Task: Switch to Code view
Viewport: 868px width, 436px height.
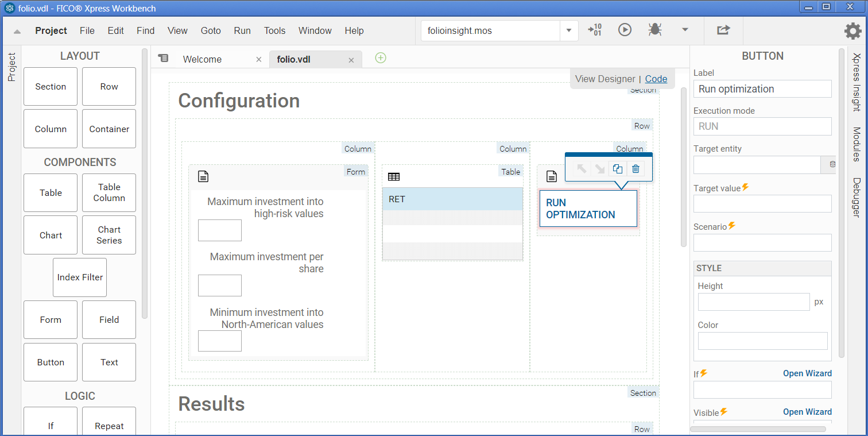Action: (x=656, y=79)
